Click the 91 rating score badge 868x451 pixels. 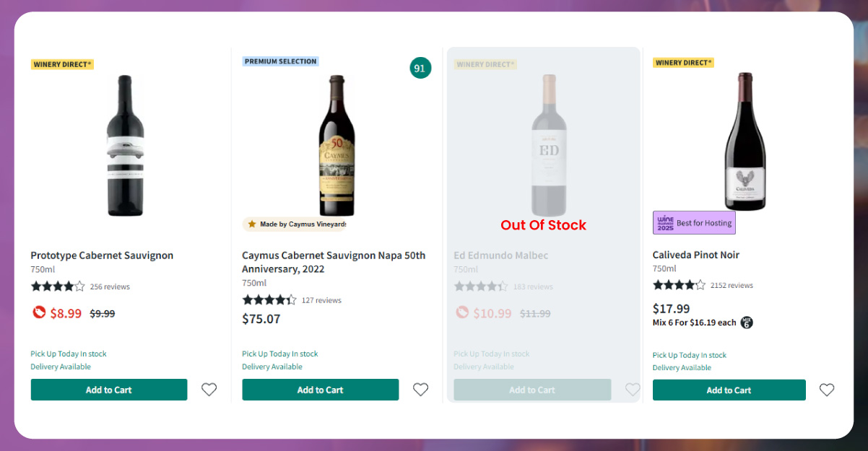coord(420,69)
